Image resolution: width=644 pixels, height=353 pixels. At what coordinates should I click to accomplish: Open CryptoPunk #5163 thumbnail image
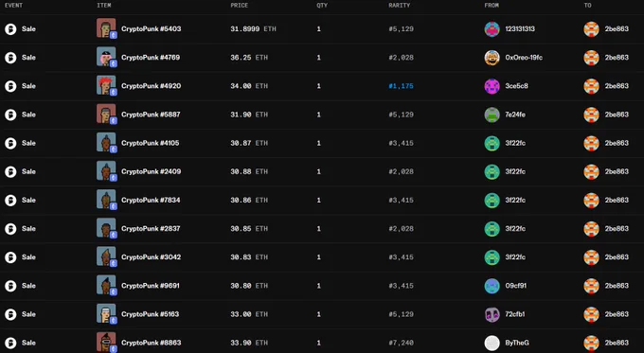106,313
